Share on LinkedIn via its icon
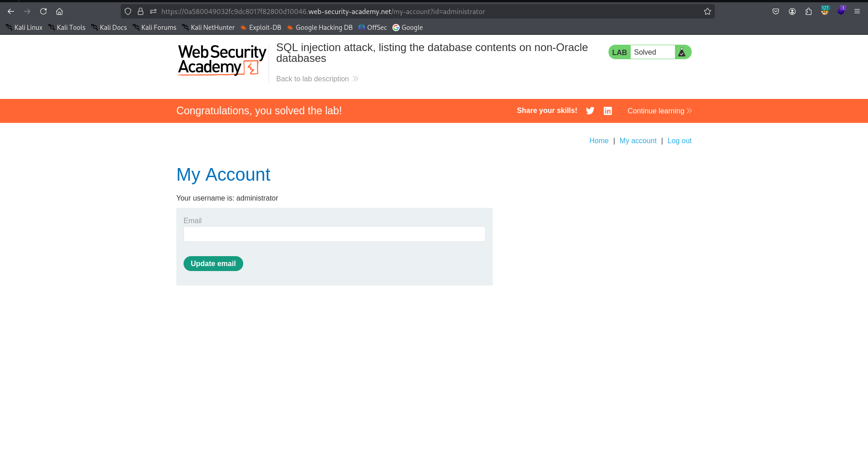The image size is (868, 454). pos(608,111)
